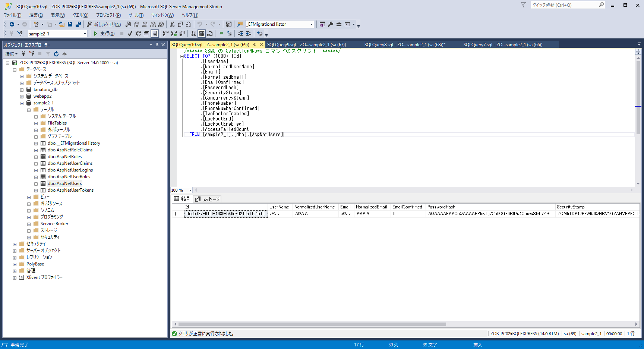Expand the PolyBase node

pos(15,264)
